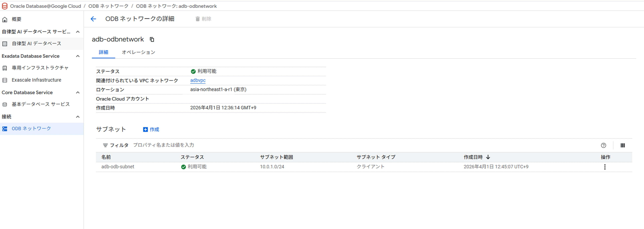Select 基本データベース サービス in sidebar
This screenshot has width=644, height=229.
[x=42, y=104]
